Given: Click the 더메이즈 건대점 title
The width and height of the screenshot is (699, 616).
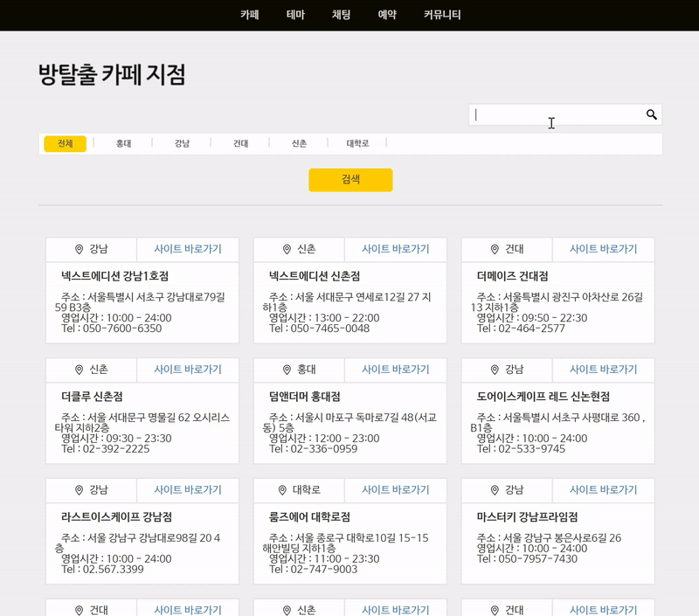Looking at the screenshot, I should pos(513,276).
